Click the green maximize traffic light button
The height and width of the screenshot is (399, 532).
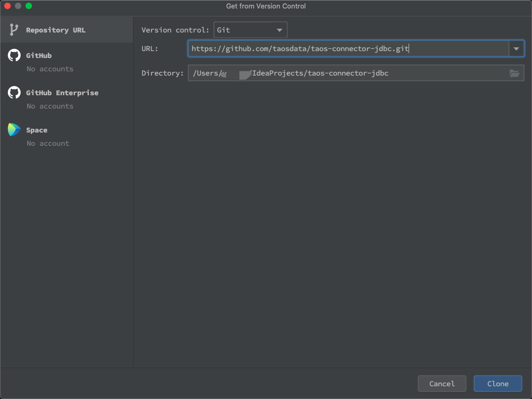pyautogui.click(x=28, y=6)
